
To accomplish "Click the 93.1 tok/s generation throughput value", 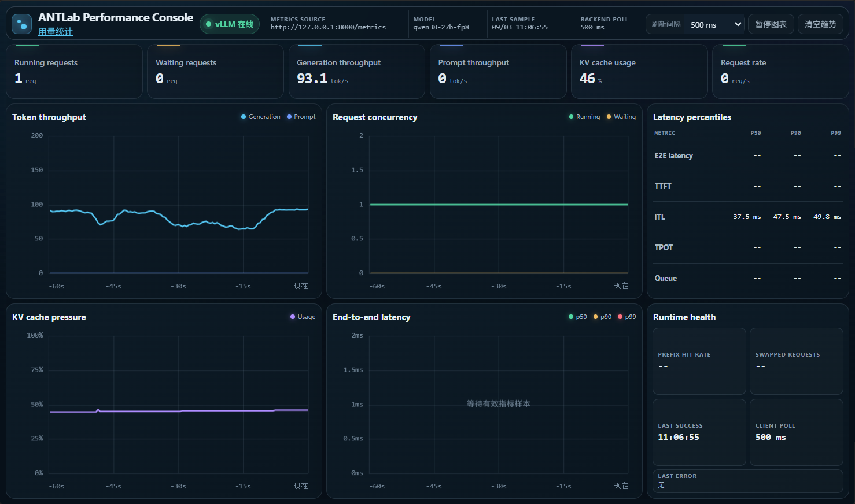I will [x=323, y=79].
